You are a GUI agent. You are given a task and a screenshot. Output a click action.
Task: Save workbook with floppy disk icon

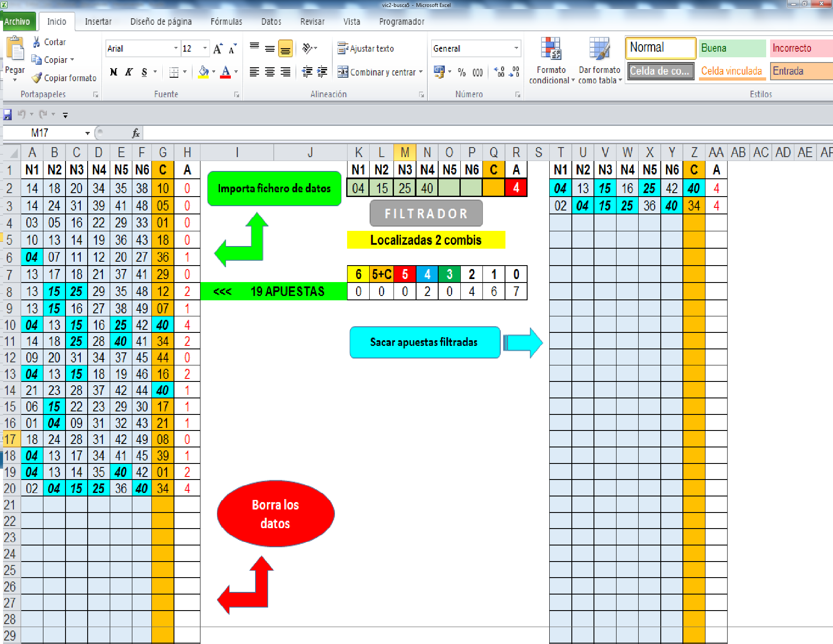tap(7, 115)
